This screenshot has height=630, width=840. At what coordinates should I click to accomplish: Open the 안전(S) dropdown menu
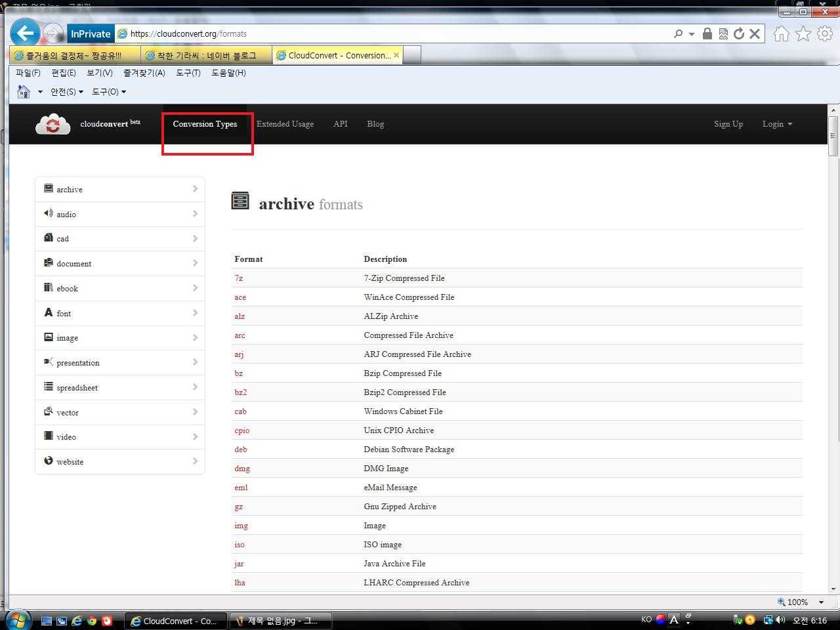67,92
